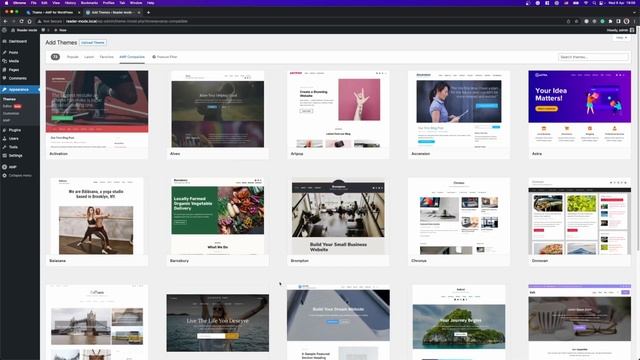Open the Arizona theme thumbnail
The image size is (640, 360).
(x=338, y=109)
